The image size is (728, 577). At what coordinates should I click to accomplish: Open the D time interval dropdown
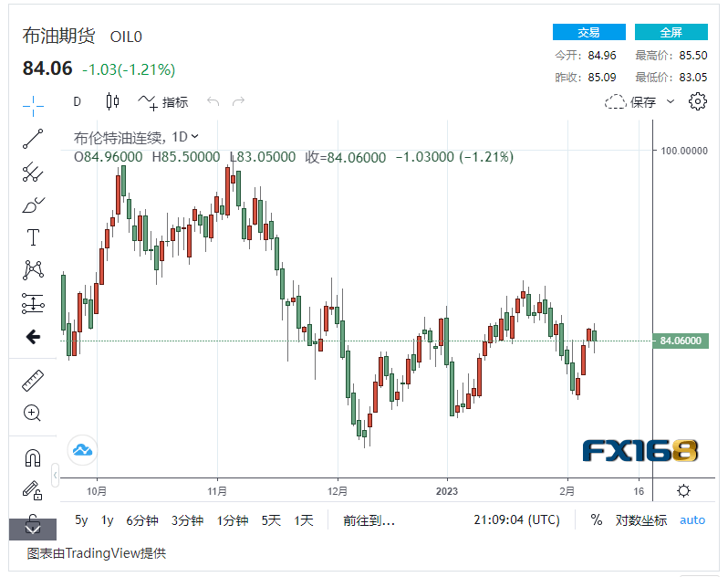[x=78, y=101]
